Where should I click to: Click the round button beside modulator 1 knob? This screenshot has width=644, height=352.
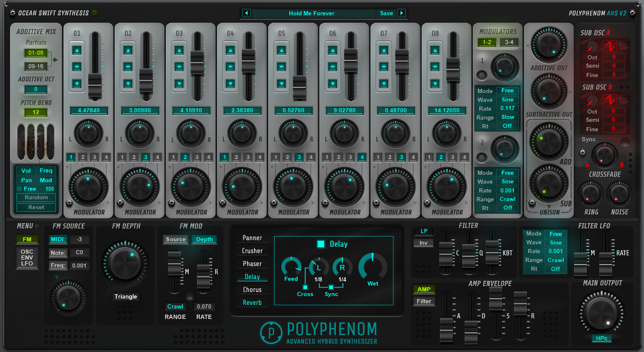click(x=482, y=75)
